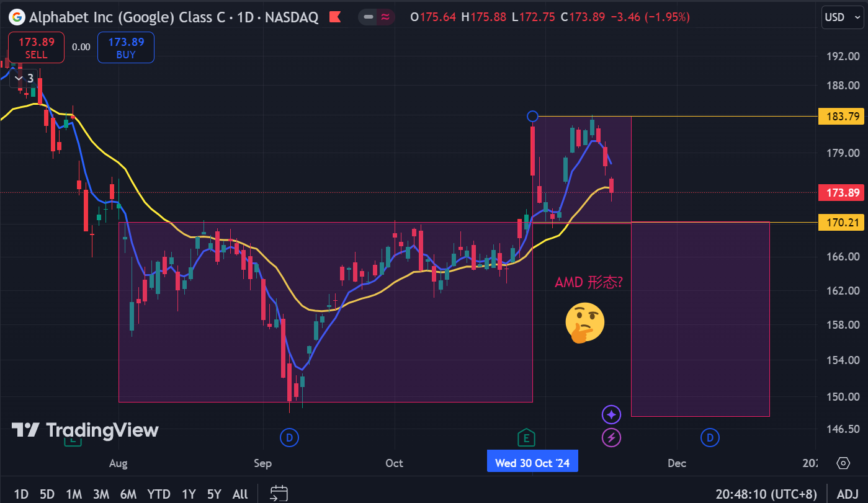Select the 1M time range

[x=74, y=494]
